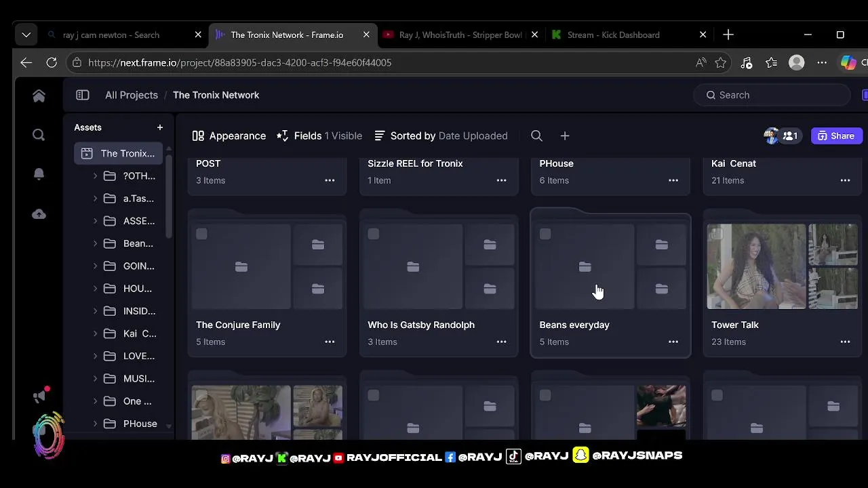Open Sorted by Date Uploaded menu
The height and width of the screenshot is (488, 868).
[441, 136]
